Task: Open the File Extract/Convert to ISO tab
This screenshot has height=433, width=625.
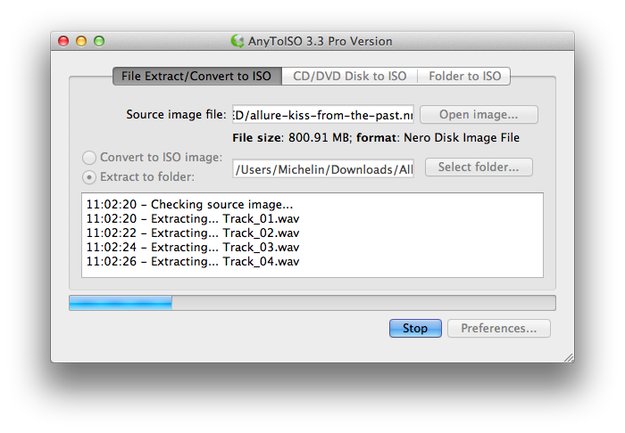Action: (197, 76)
